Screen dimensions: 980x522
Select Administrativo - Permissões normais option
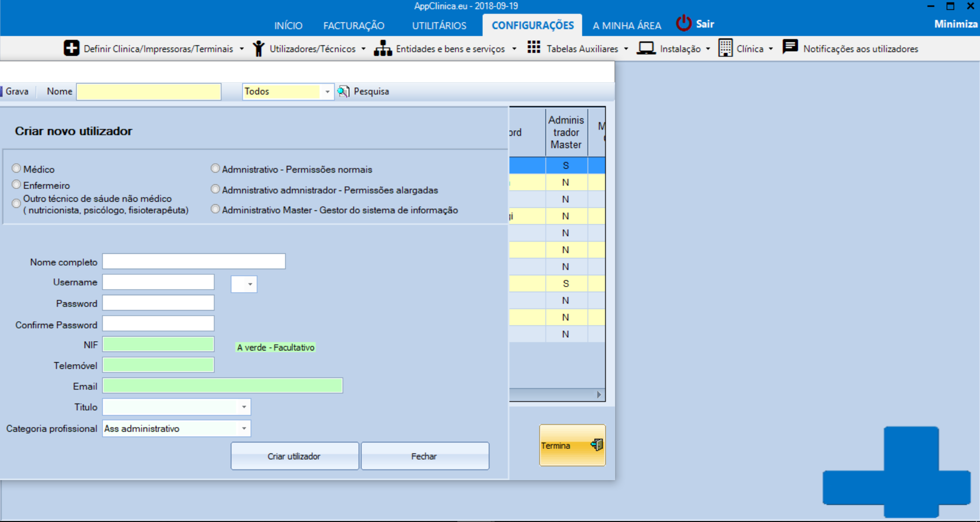point(215,169)
